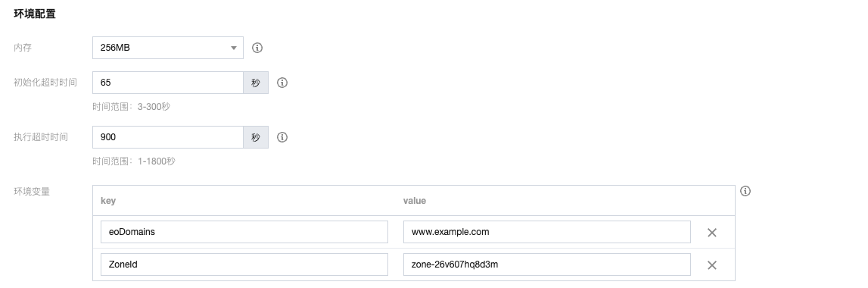The width and height of the screenshot is (868, 288).
Task: Focus the execution timeout field showing 900
Action: tap(168, 137)
